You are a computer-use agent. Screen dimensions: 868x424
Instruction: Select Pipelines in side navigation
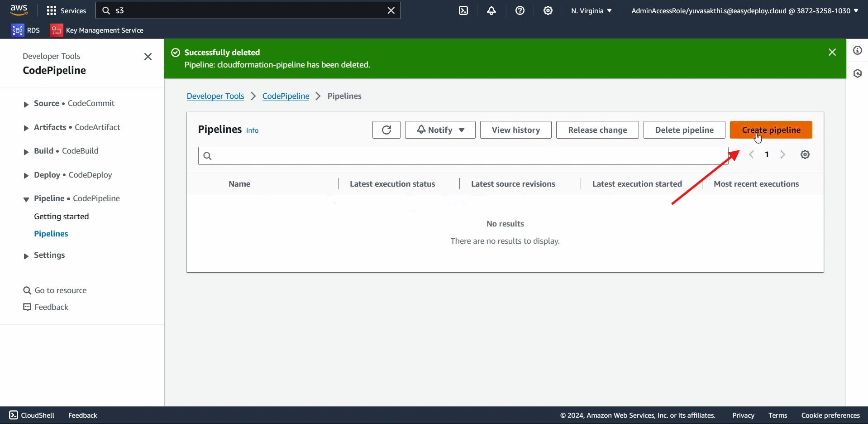coord(51,234)
